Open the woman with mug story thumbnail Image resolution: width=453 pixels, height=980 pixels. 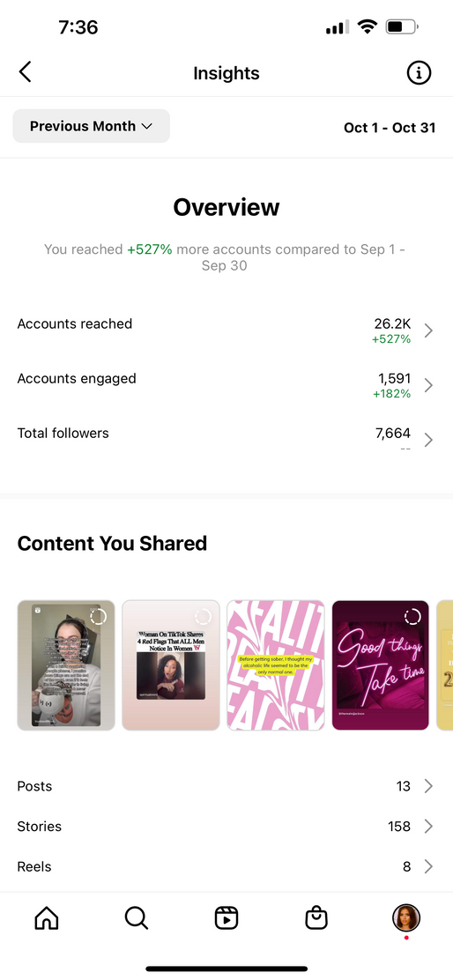(x=66, y=665)
